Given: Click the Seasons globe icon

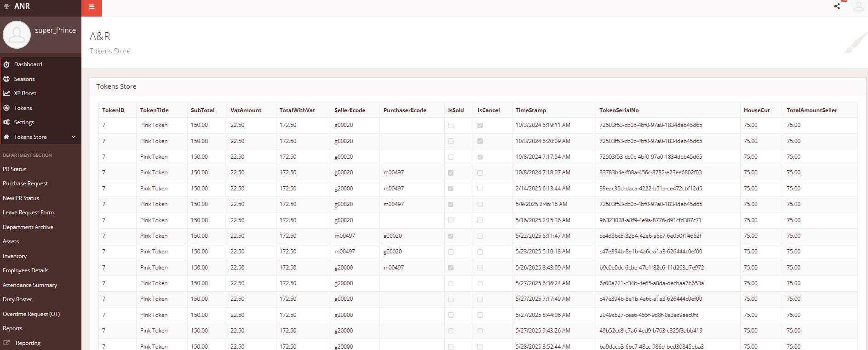Looking at the screenshot, I should coord(6,79).
